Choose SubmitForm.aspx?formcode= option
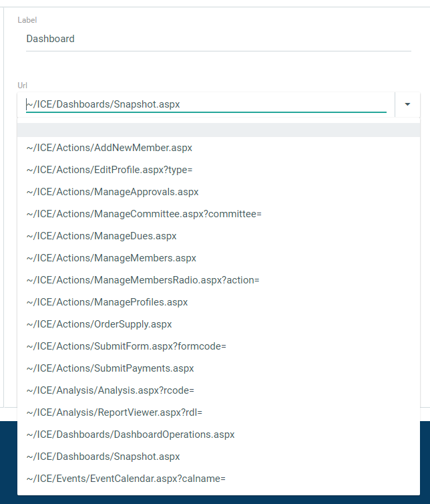 pyautogui.click(x=126, y=346)
